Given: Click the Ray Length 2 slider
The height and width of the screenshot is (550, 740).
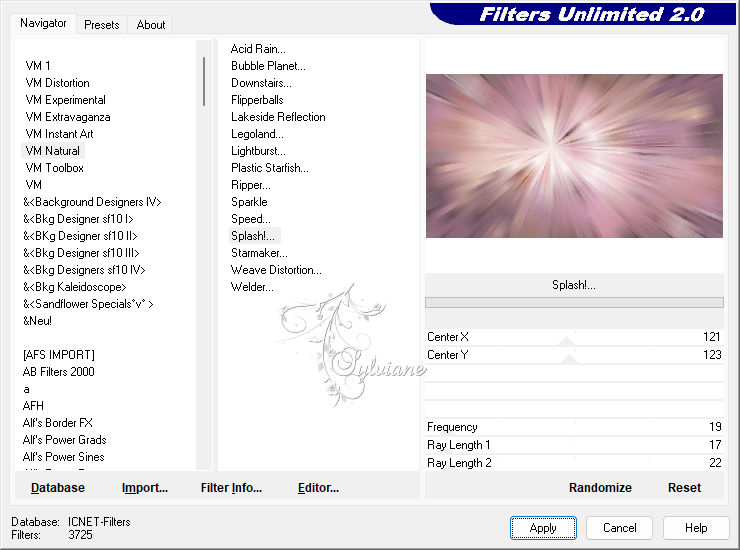Looking at the screenshot, I should [574, 463].
